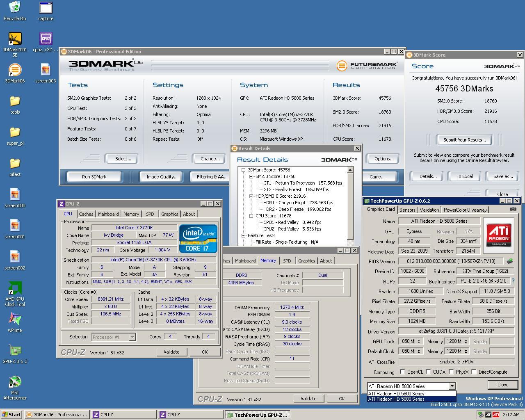Launch the 3DMark06 desktop shortcut
This screenshot has width=525, height=420.
pos(15,73)
